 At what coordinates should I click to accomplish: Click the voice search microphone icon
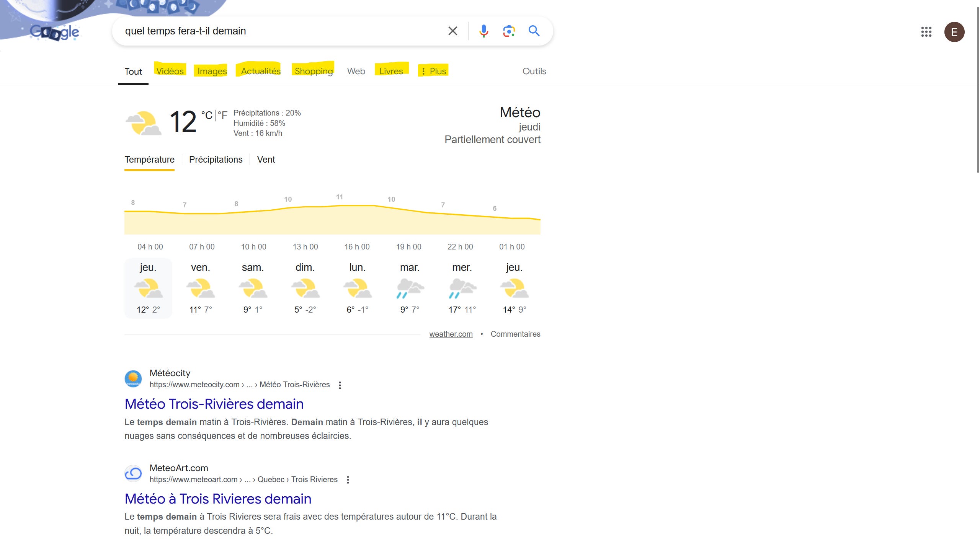[483, 31]
